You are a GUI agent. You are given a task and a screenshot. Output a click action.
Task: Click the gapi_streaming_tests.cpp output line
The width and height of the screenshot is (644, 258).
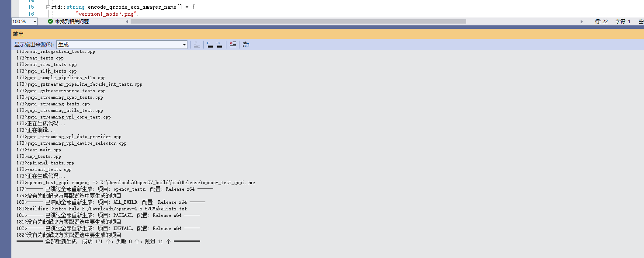[x=53, y=104]
